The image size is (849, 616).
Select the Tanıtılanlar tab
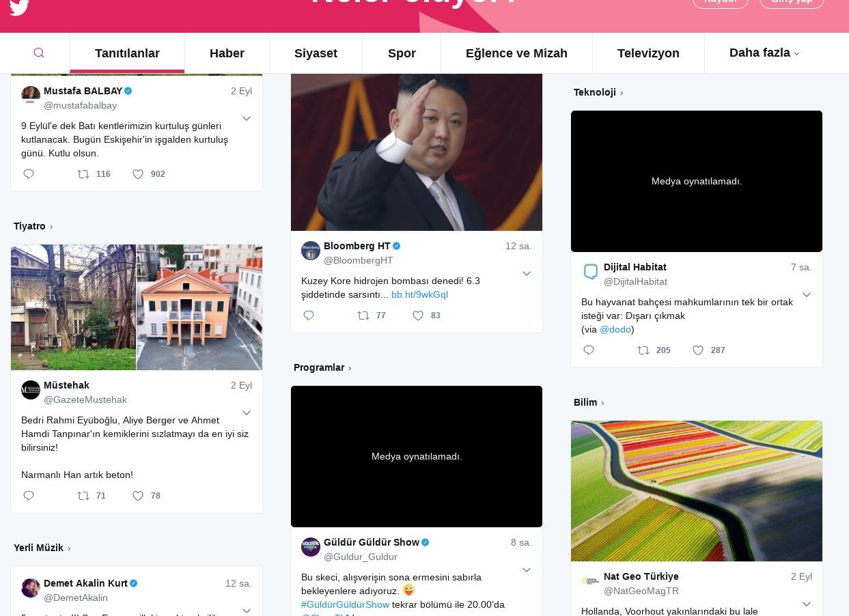(x=127, y=53)
